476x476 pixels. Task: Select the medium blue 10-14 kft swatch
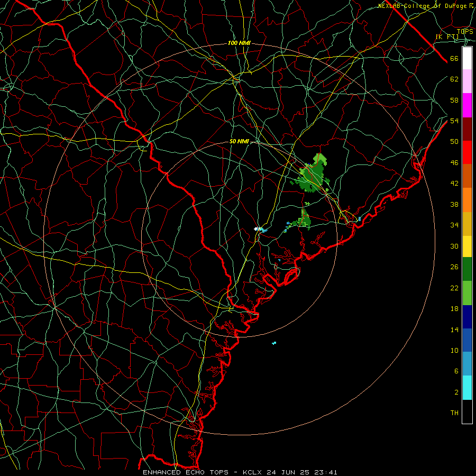[x=467, y=340]
